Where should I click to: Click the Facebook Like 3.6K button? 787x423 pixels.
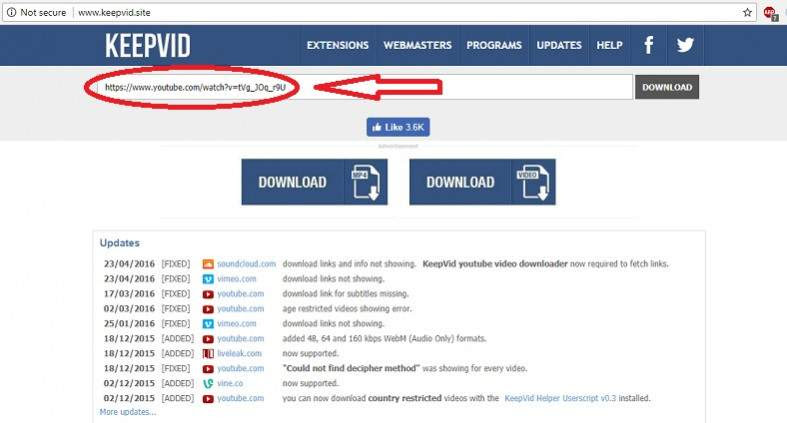(x=398, y=127)
